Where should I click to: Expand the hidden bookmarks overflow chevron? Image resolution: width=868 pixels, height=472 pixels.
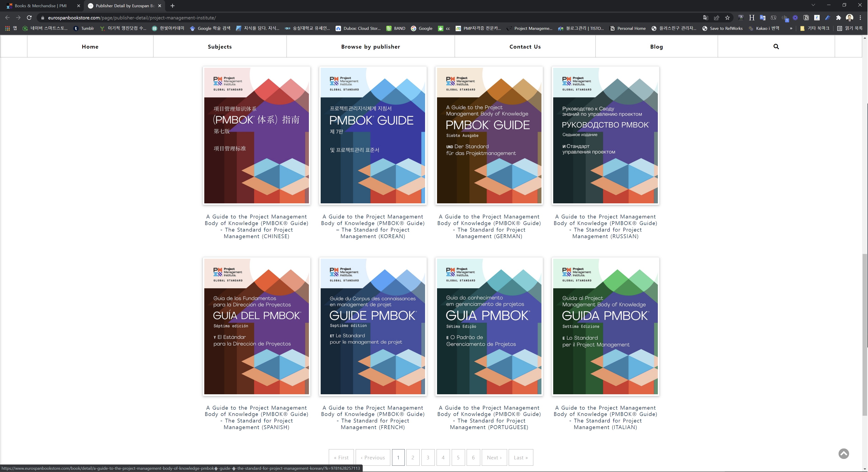791,28
